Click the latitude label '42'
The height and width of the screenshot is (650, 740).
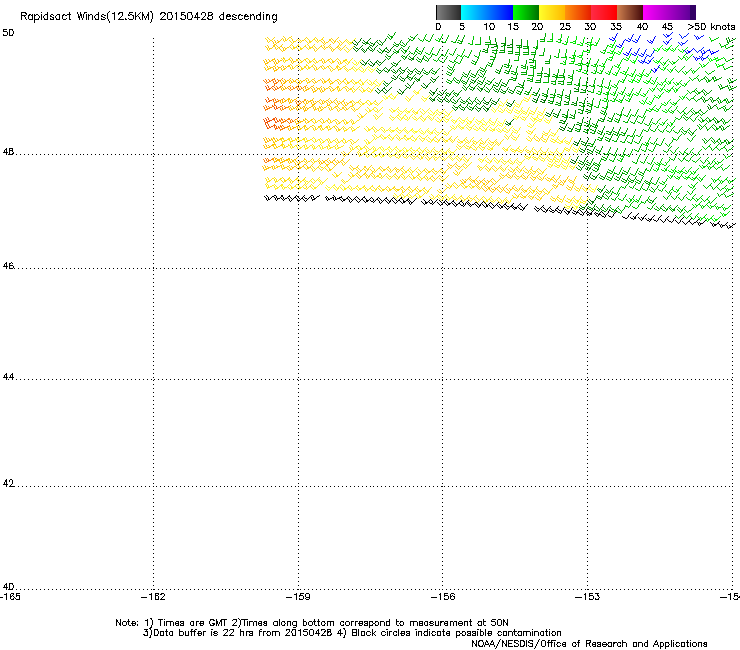8,484
